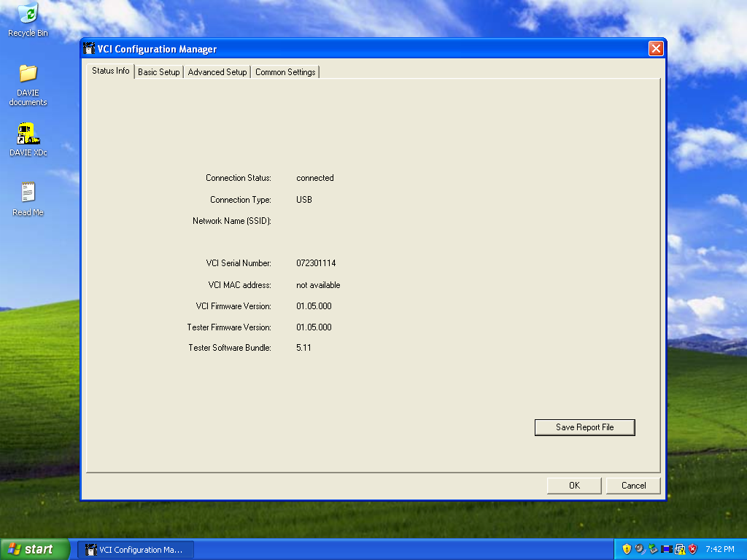Open the Advanced Setup tab
Viewport: 747px width, 560px height.
(x=217, y=72)
